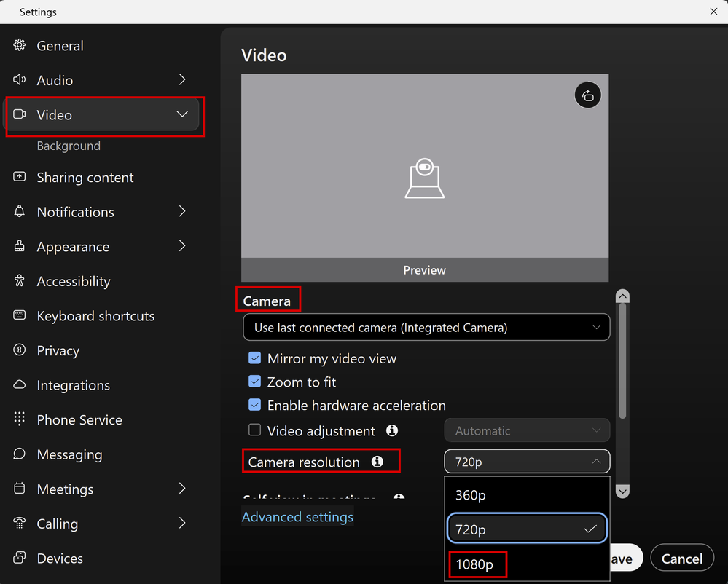The image size is (728, 584).
Task: Click the Privacy lock icon
Action: [x=20, y=350]
